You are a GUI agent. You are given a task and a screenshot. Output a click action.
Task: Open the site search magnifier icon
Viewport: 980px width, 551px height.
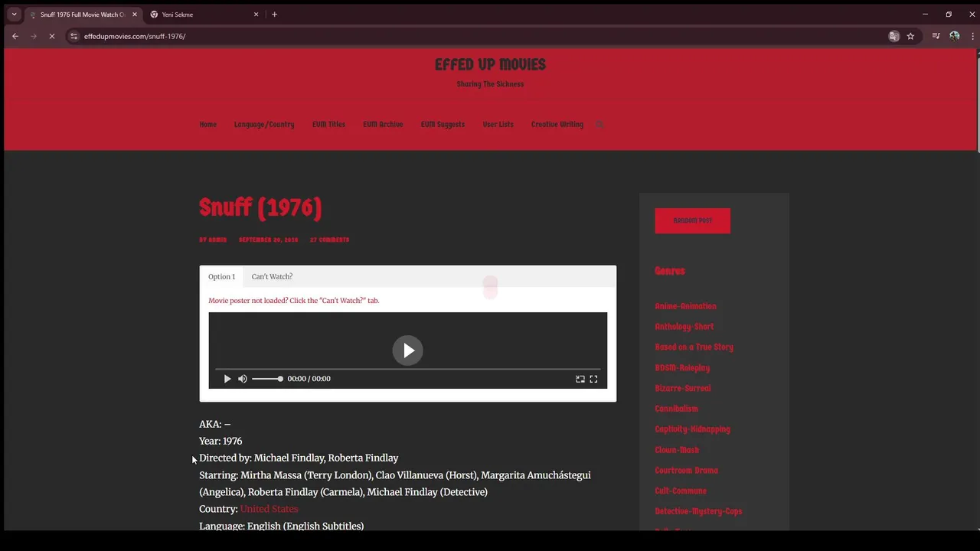click(x=599, y=125)
